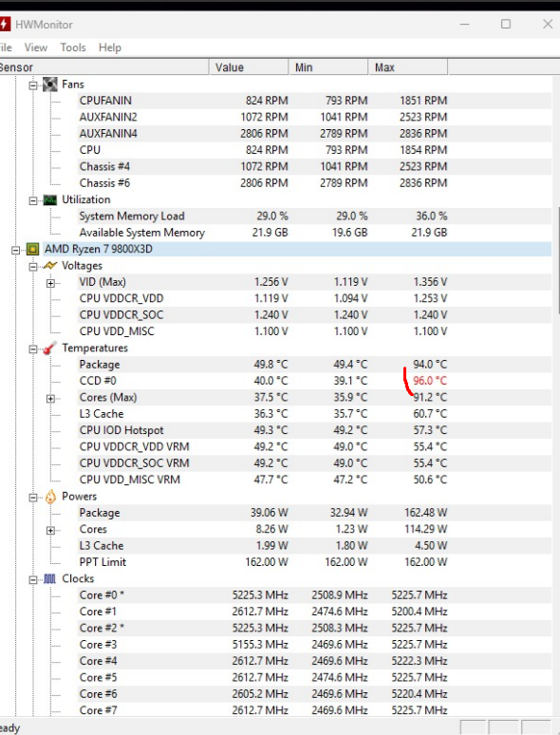560x735 pixels.
Task: Click the HWMonitor app logo icon
Action: coord(5,24)
